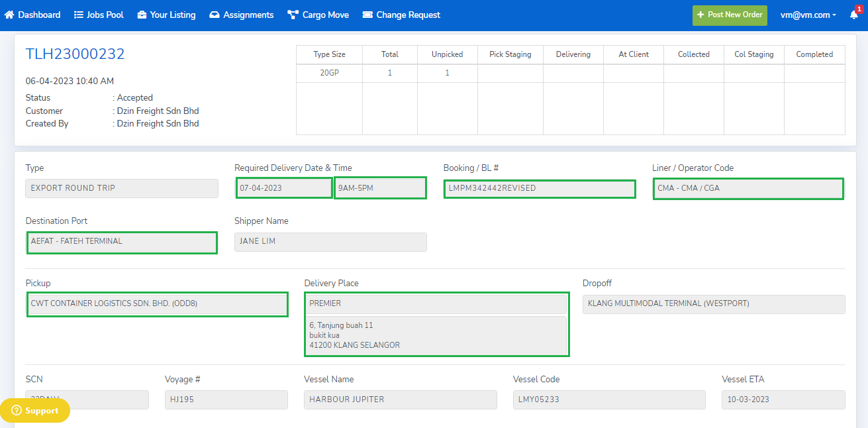Open notifications via the bell icon
The height and width of the screenshot is (428, 868).
click(854, 15)
